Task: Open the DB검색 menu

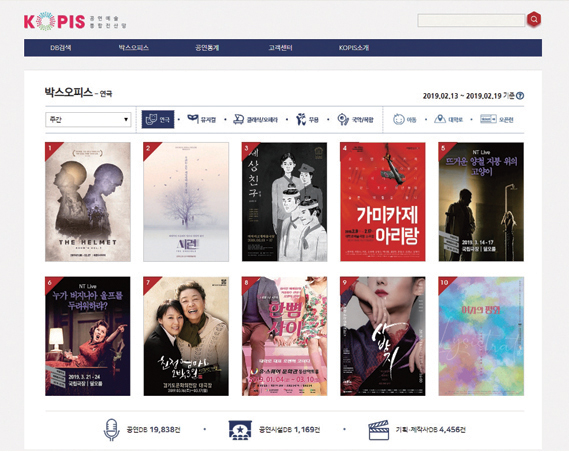Action: 61,48
